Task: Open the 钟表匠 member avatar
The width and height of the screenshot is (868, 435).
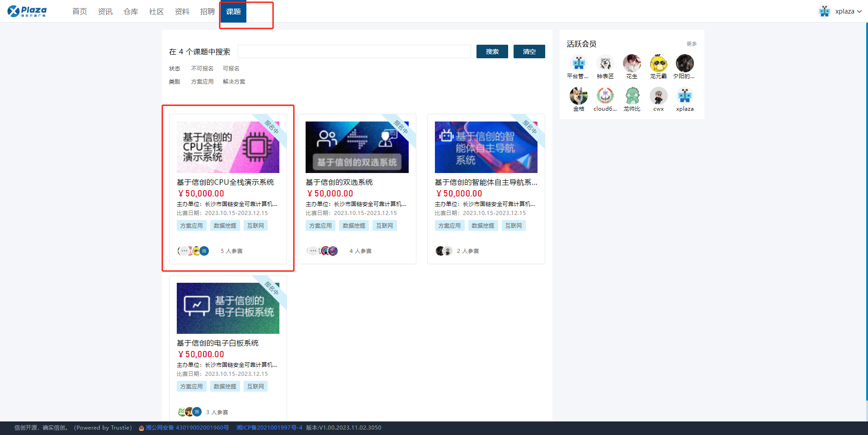Action: [x=605, y=64]
